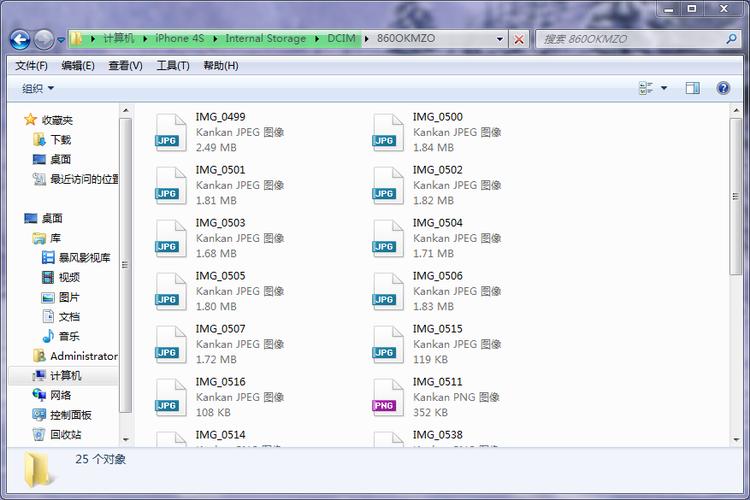
Task: Select the IMG_0502 JPG file icon
Action: 388,186
